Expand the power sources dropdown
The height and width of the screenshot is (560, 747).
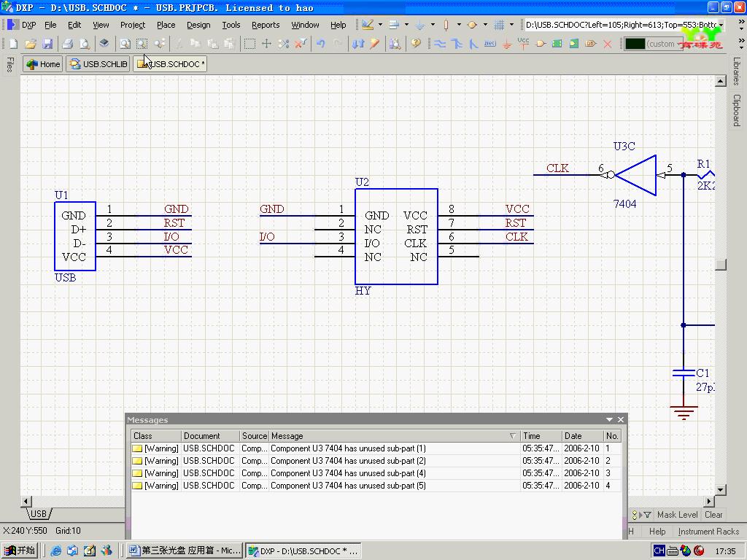click(433, 25)
